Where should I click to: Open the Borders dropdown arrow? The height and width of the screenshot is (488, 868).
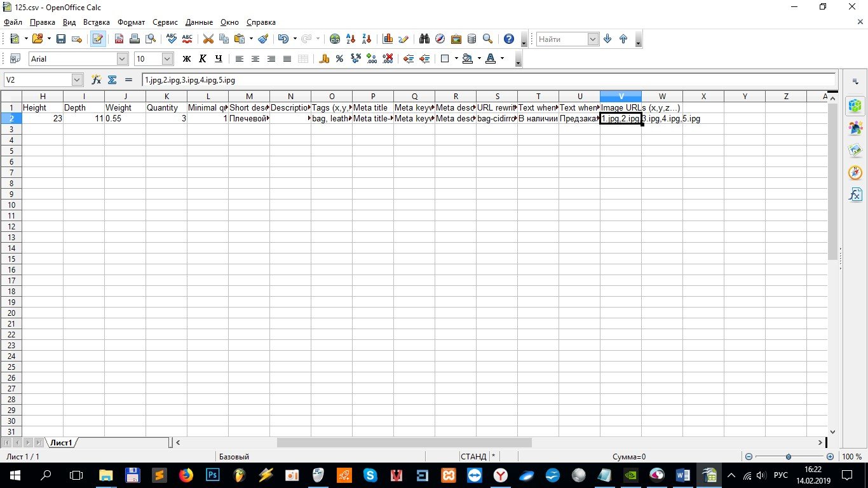(x=456, y=58)
